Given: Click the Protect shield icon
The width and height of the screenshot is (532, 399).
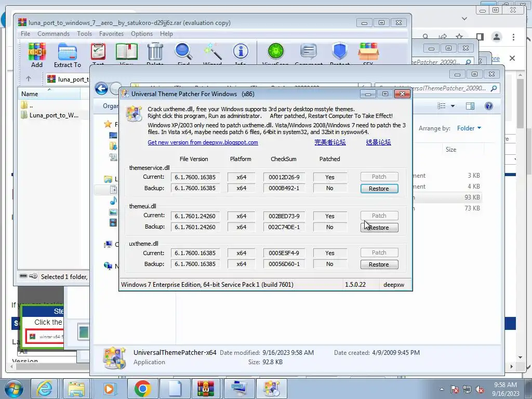Looking at the screenshot, I should (340, 54).
